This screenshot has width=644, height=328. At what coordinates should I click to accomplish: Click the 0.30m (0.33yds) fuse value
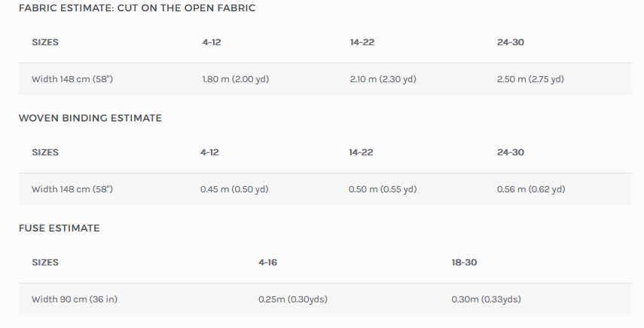[x=486, y=299]
